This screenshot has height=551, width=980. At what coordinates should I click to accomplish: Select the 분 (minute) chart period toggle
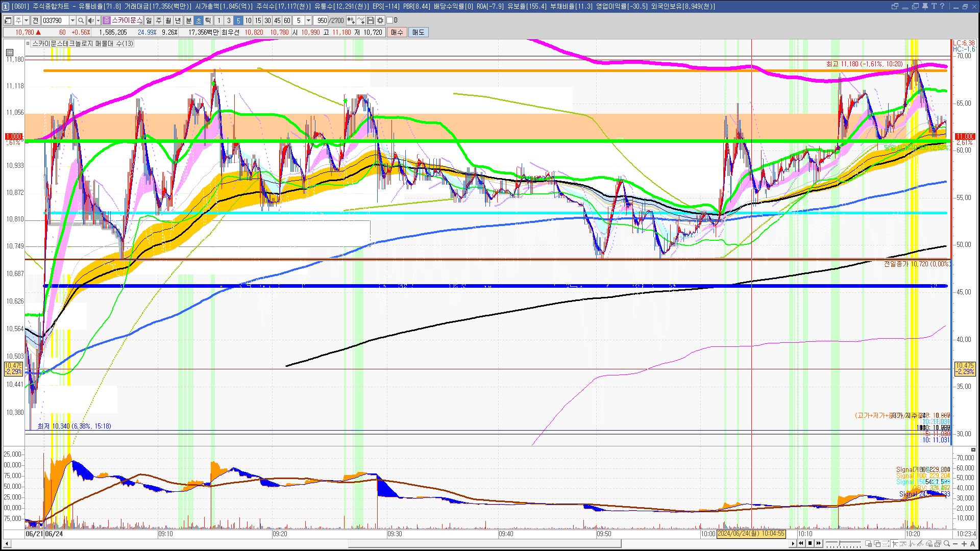188,20
